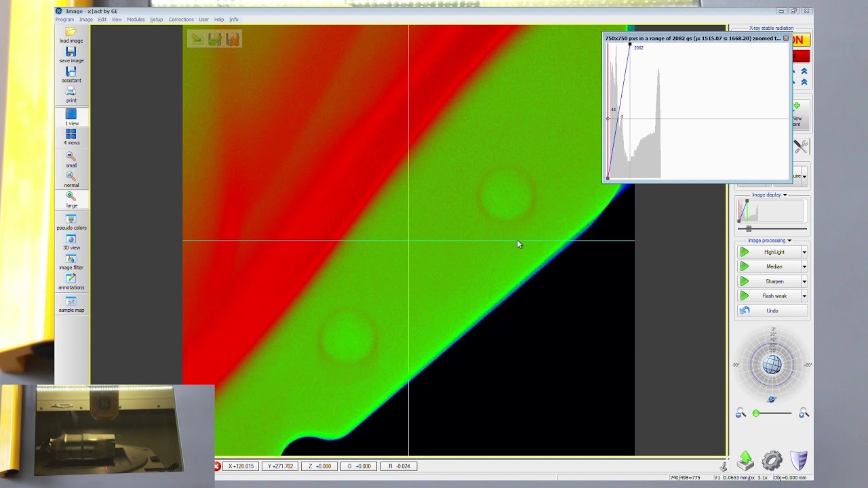The image size is (868, 488).
Task: Click the globe in the manipulator dial
Action: point(772,365)
